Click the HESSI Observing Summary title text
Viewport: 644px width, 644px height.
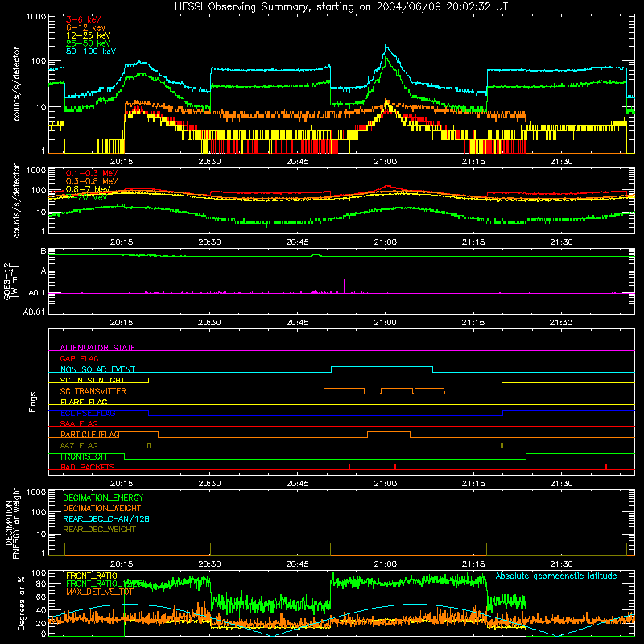[x=341, y=7]
